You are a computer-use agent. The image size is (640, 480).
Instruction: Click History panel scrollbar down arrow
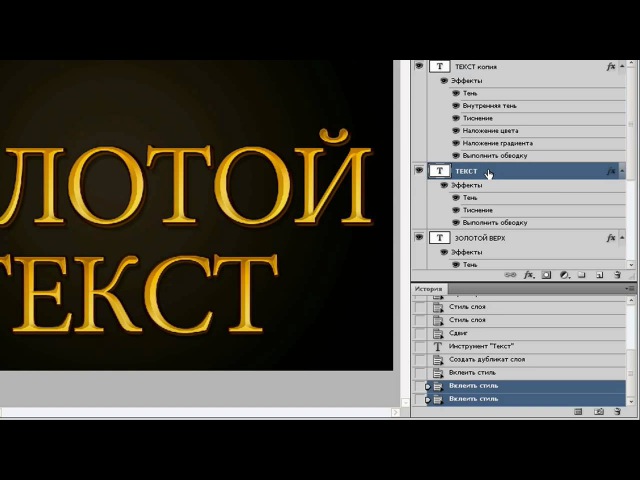[631, 402]
